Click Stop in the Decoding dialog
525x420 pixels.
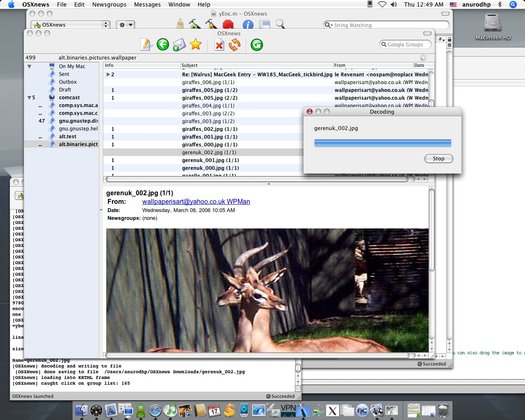click(x=439, y=158)
